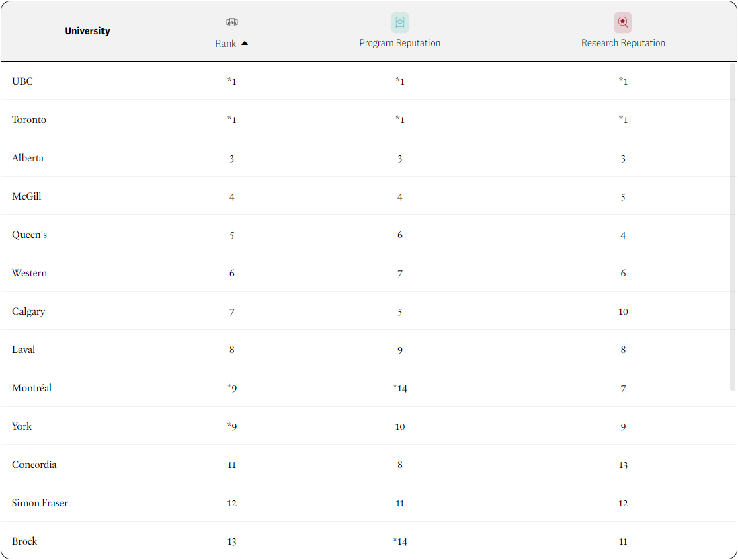The image size is (738, 560).
Task: Select the Brock row name
Action: pyautogui.click(x=24, y=541)
